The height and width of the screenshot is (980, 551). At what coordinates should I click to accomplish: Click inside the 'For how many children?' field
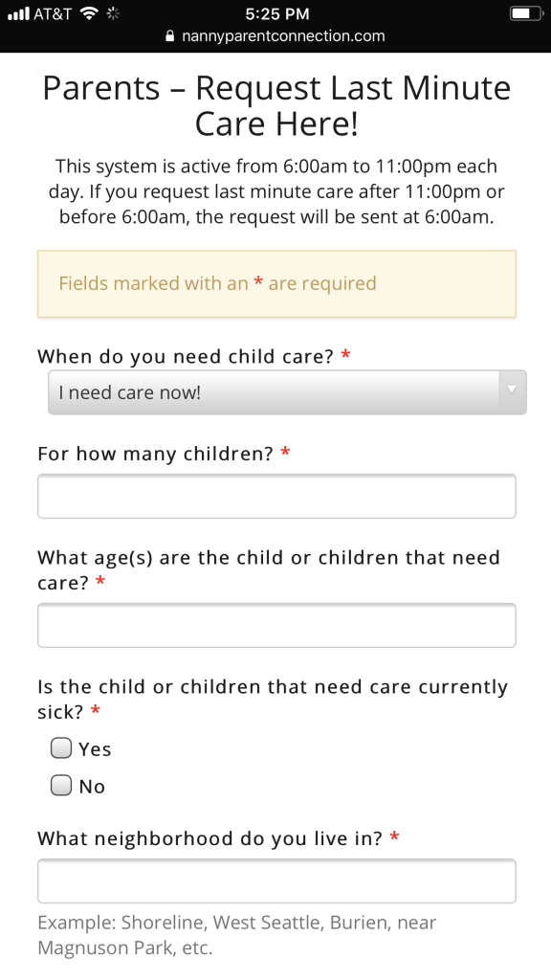(275, 496)
